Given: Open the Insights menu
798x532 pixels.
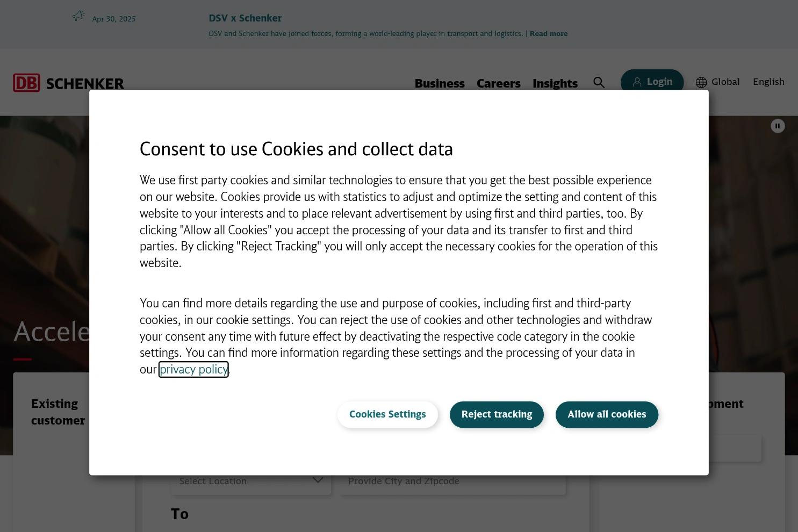Looking at the screenshot, I should (x=555, y=83).
